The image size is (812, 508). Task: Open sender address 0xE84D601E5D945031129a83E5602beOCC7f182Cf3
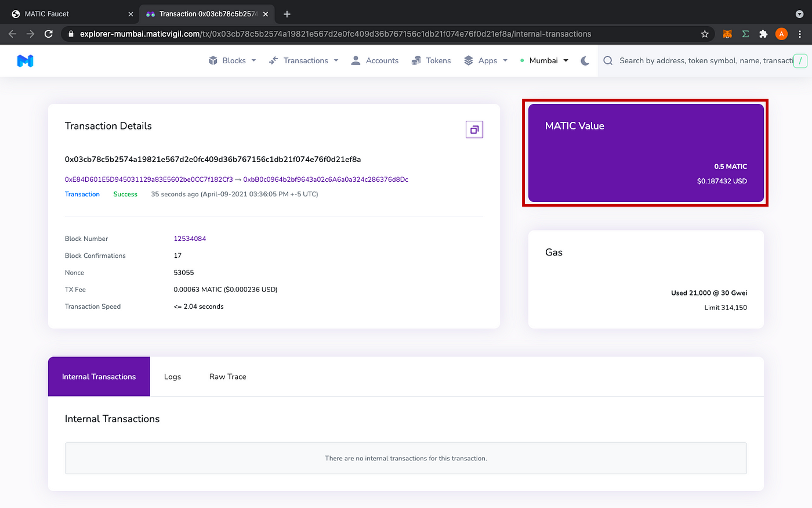click(148, 179)
